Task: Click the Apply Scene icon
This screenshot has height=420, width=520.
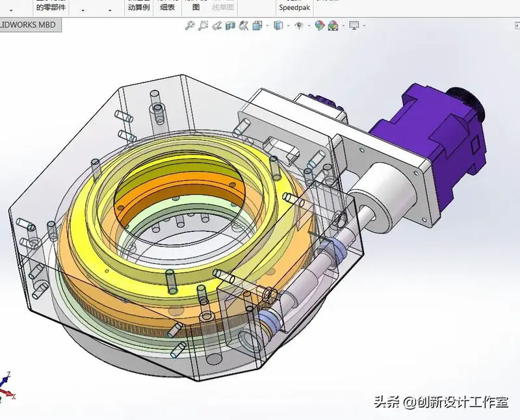Action: [333, 25]
